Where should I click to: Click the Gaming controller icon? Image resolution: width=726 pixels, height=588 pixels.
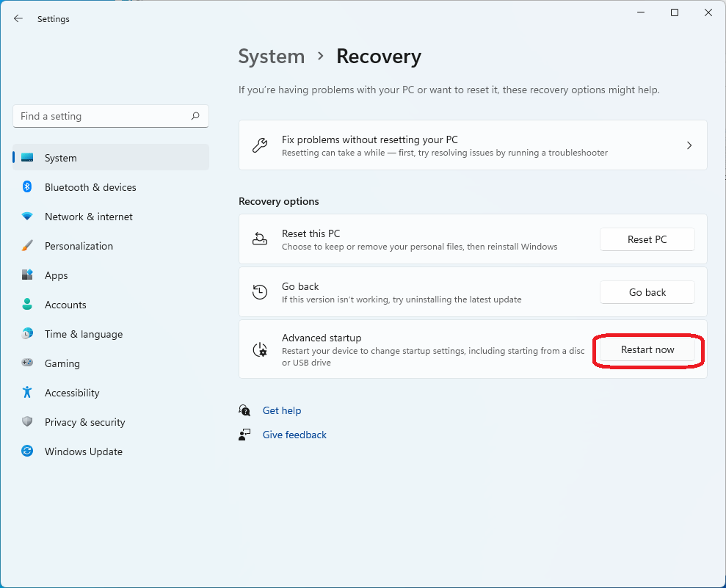pyautogui.click(x=27, y=363)
